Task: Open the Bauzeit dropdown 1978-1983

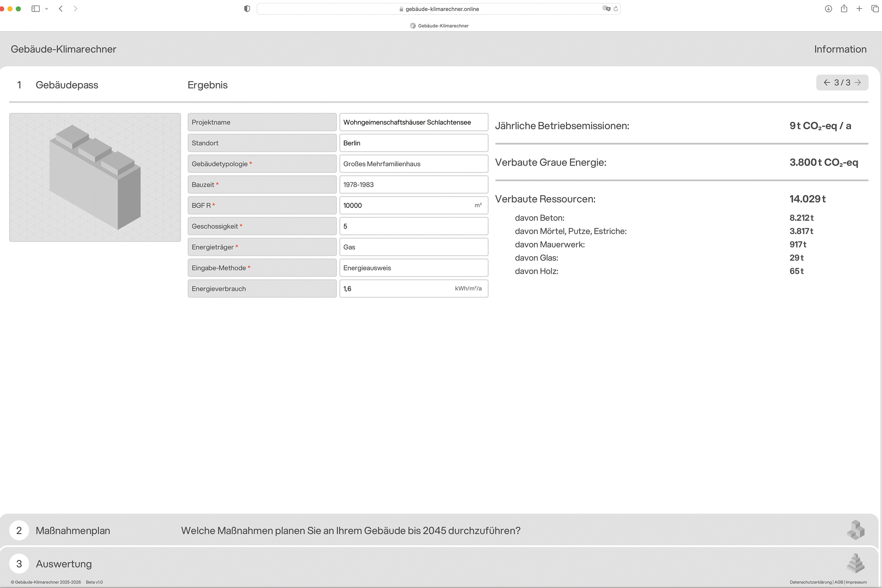Action: point(414,184)
